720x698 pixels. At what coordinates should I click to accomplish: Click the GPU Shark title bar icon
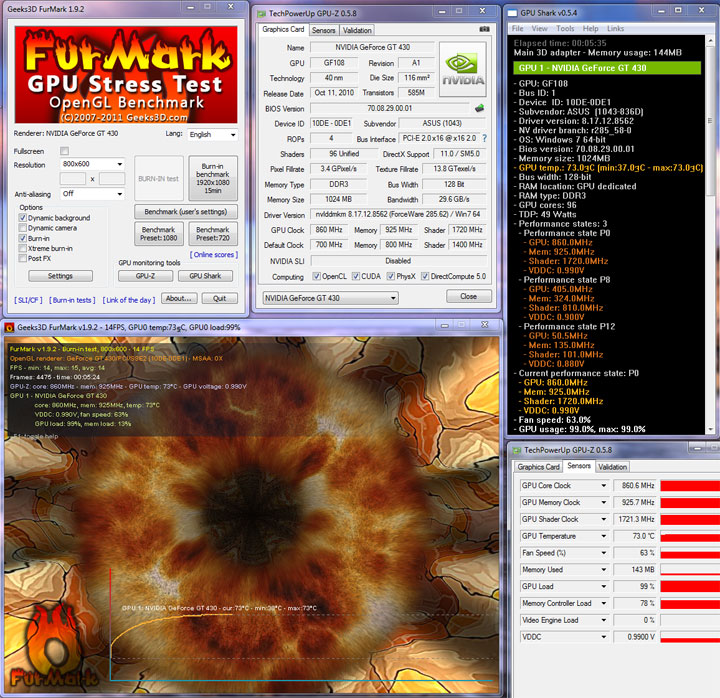click(x=512, y=13)
